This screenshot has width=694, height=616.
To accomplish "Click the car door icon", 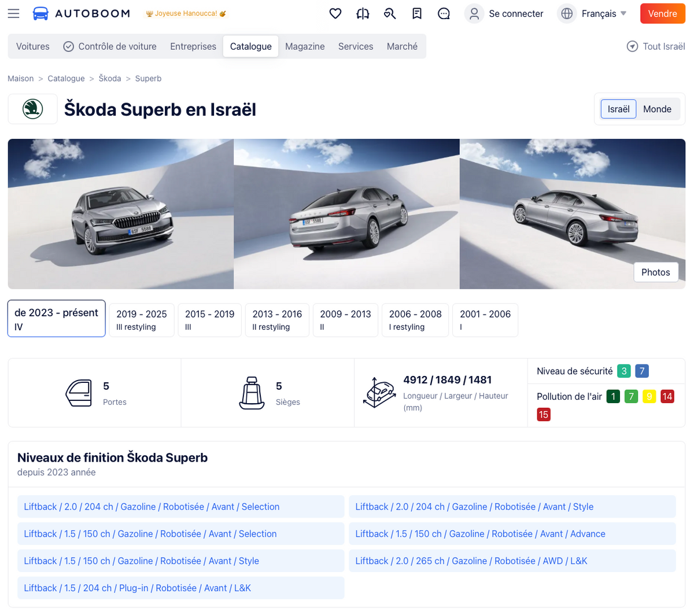I will [79, 393].
